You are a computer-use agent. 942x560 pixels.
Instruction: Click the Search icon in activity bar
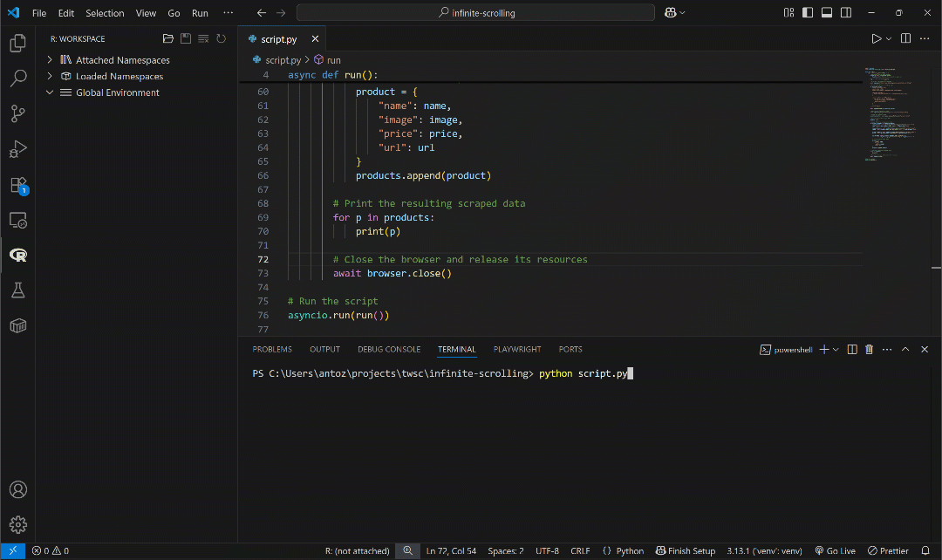pos(17,79)
